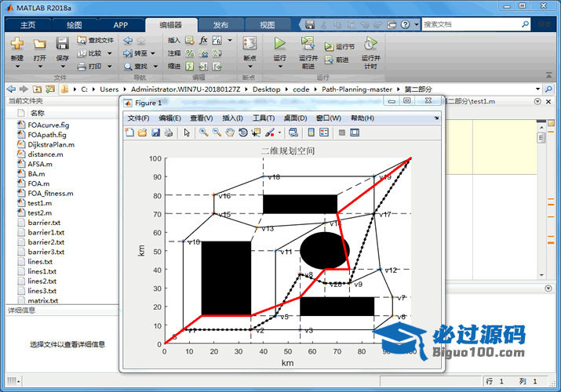Click Name (名称) column header in file browser
Viewport: 561px width, 392px height.
[37, 113]
